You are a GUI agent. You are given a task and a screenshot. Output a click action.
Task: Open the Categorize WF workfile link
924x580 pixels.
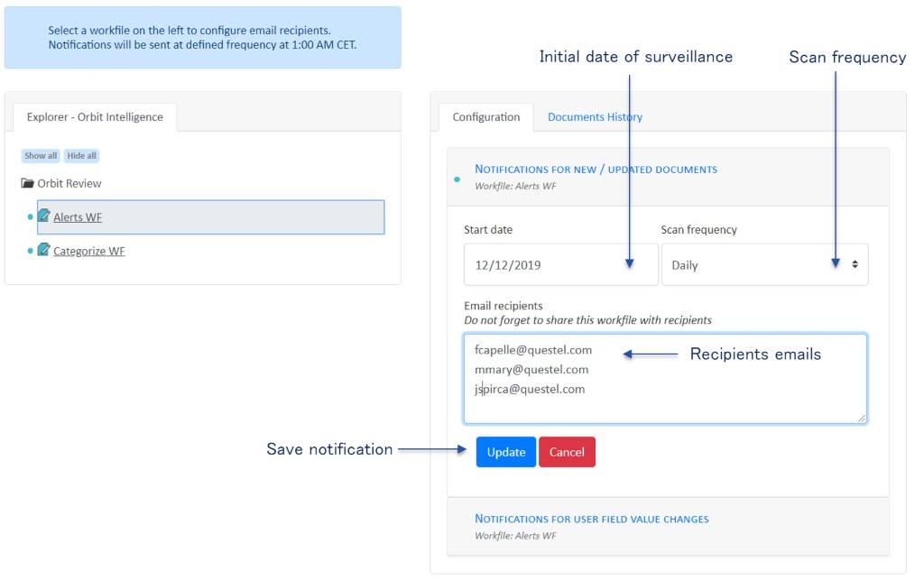coord(88,251)
